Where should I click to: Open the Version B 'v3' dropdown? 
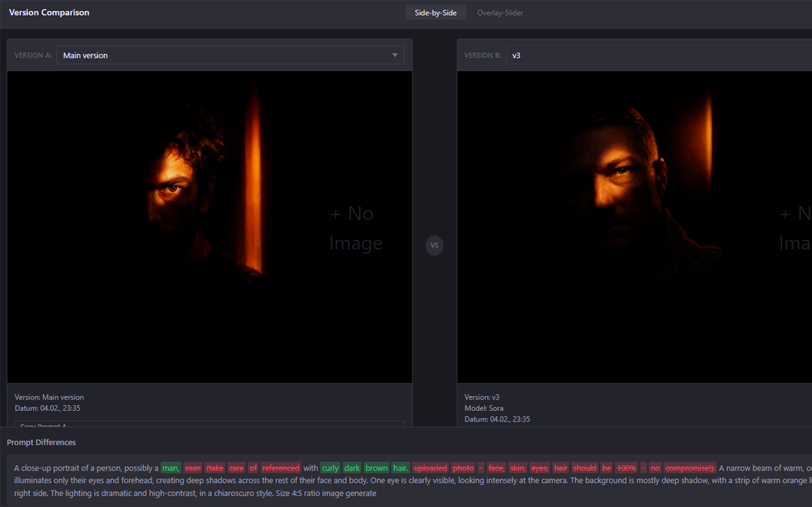pyautogui.click(x=641, y=55)
